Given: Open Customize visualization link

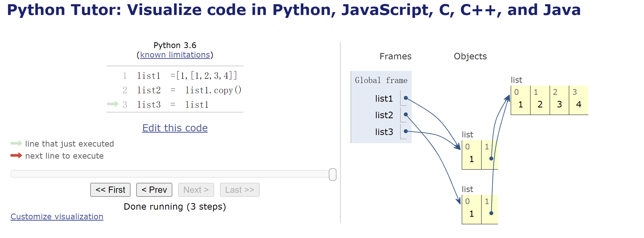Looking at the screenshot, I should click(x=57, y=216).
